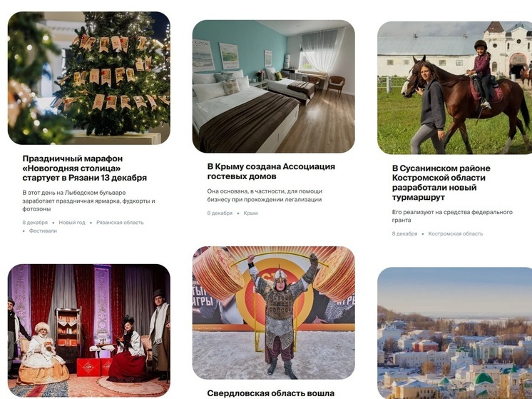Image resolution: width=532 pixels, height=399 pixels.
Task: Click the armored strongman photo
Action: (x=273, y=313)
